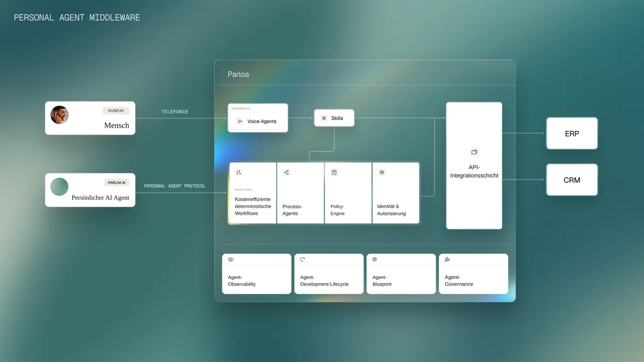Click the Agent-Development-Lifecycle text
Screen dimensions: 644x362
tap(324, 281)
